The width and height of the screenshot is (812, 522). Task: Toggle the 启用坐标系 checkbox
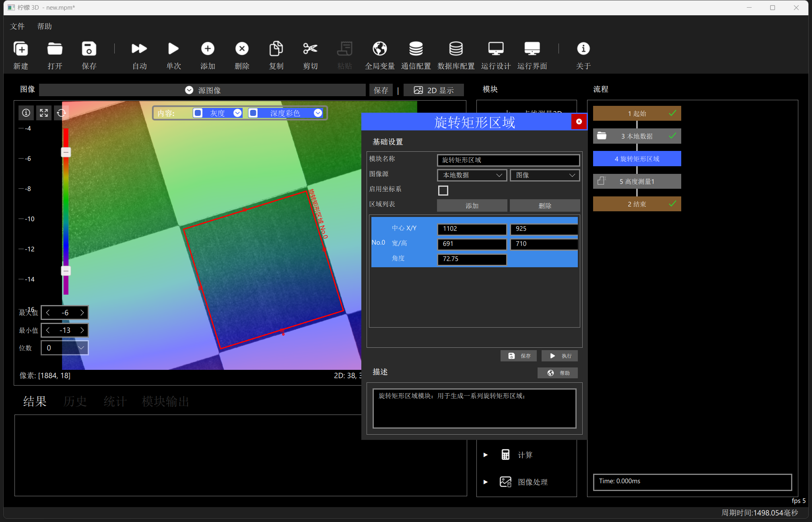(443, 190)
